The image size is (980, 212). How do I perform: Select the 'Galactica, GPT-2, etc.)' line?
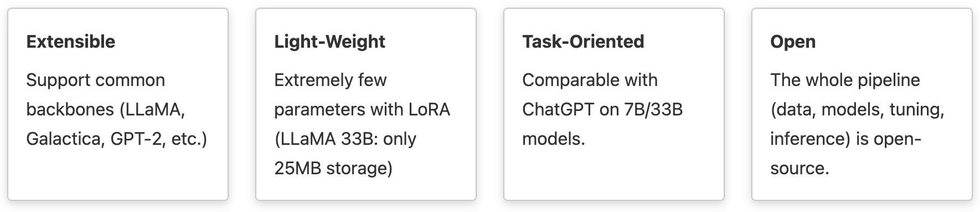click(x=117, y=139)
